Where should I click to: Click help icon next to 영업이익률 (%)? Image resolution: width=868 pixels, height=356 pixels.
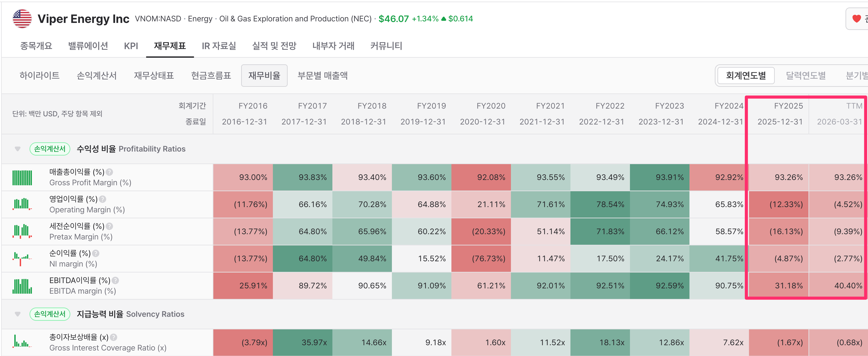click(102, 199)
